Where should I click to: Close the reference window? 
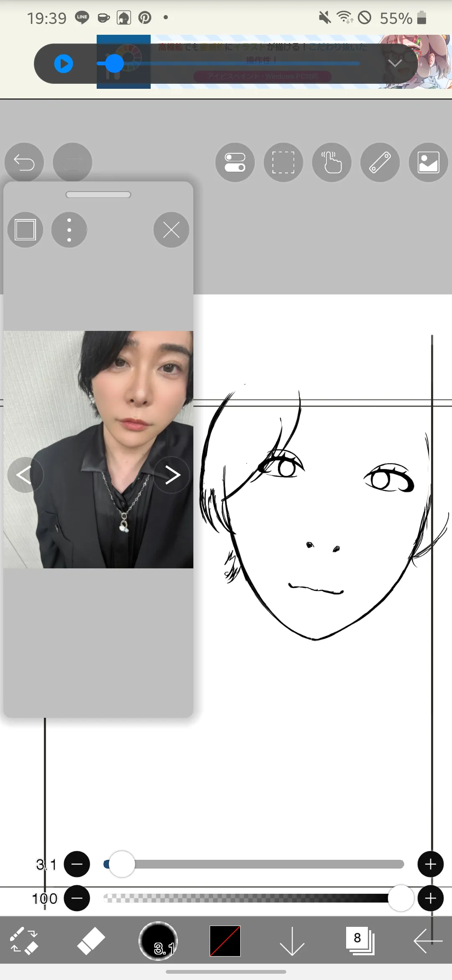click(x=171, y=230)
